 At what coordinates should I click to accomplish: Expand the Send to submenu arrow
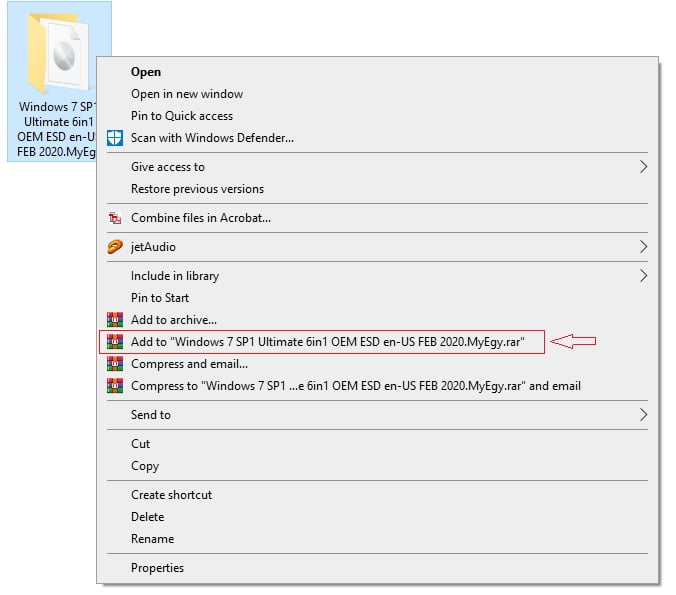click(643, 415)
